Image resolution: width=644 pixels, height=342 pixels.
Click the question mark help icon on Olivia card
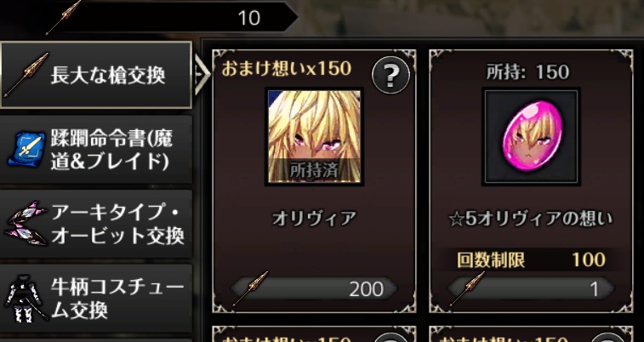[390, 75]
